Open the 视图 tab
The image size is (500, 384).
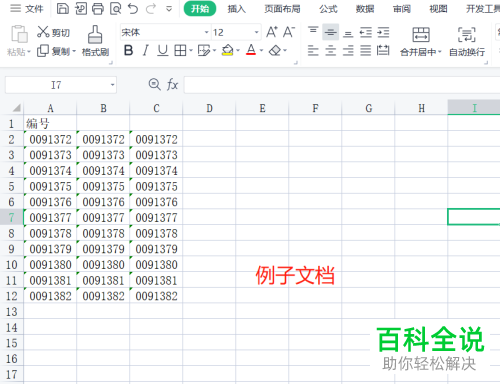click(x=438, y=9)
